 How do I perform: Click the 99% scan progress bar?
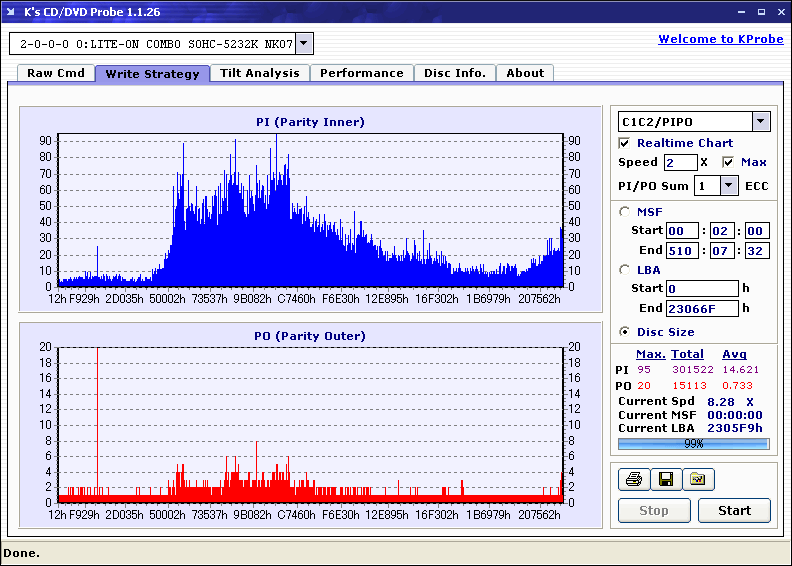(x=693, y=443)
